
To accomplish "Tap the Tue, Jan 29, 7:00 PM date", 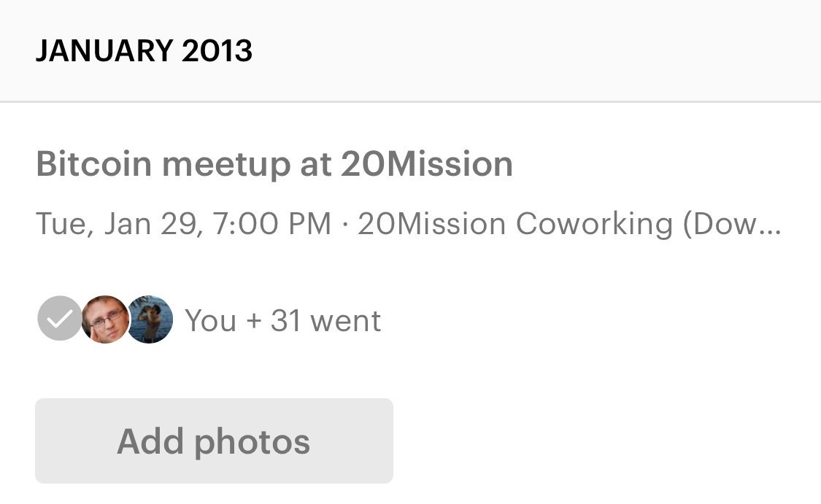I will click(183, 224).
